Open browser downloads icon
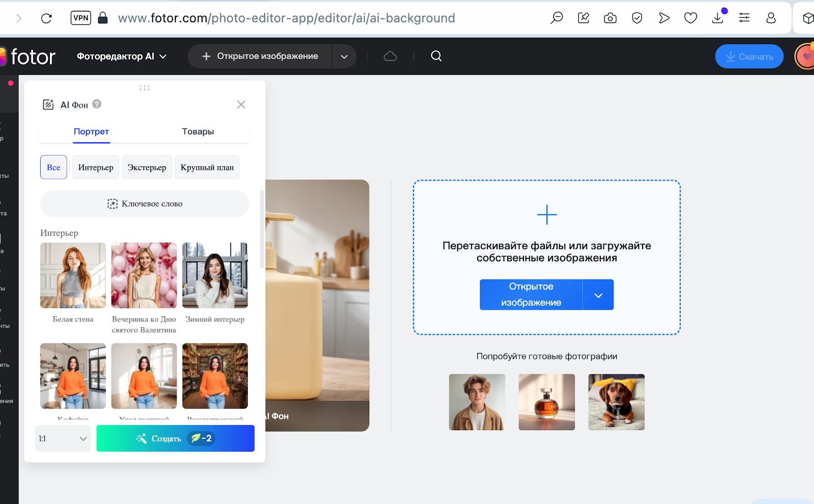The image size is (814, 504). click(717, 18)
